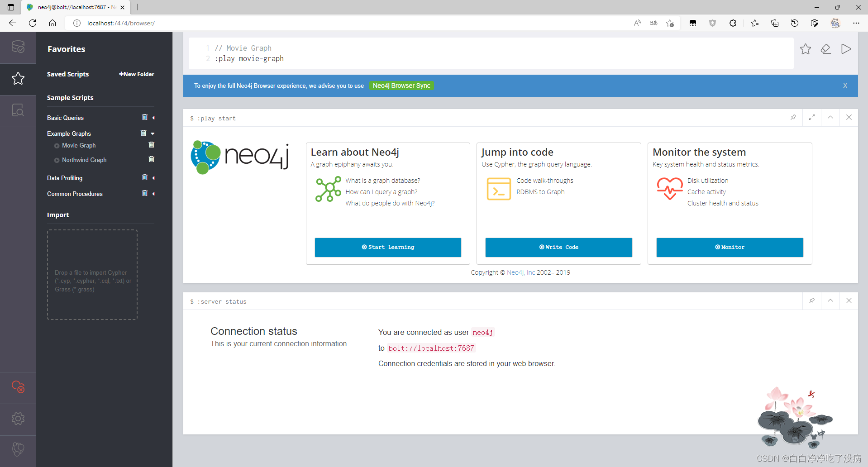Close the :server status frame
868x467 pixels.
click(x=849, y=301)
